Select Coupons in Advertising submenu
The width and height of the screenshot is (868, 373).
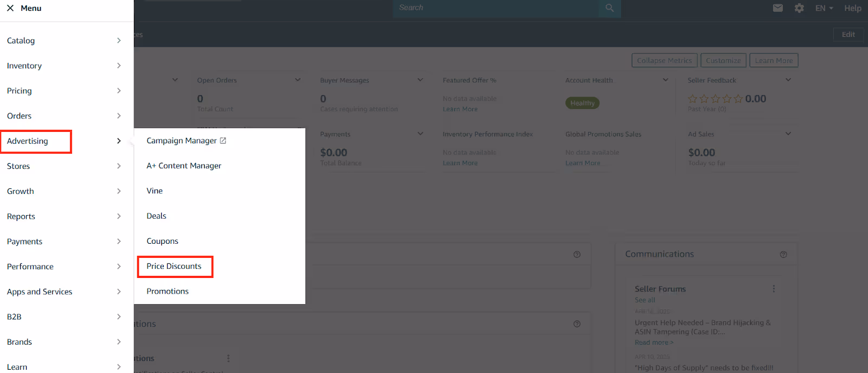click(162, 241)
